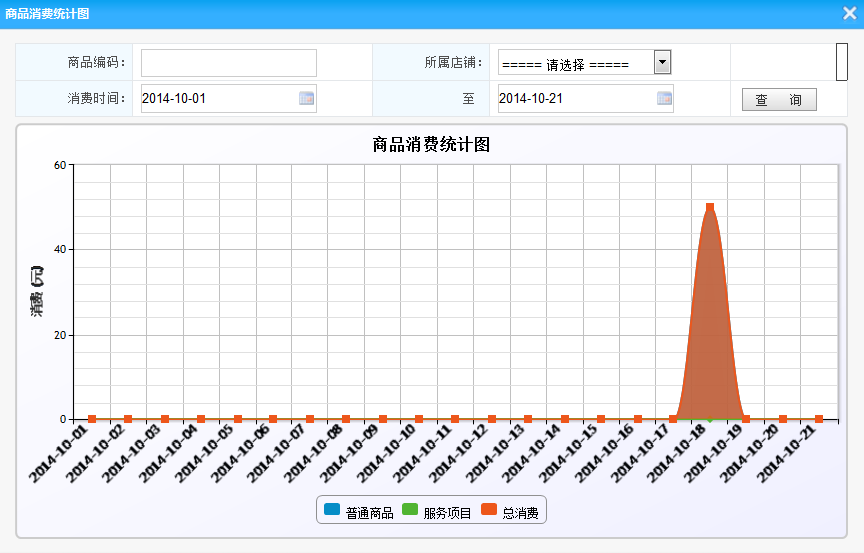Click the blue 普通商品 legend color swatch
The height and width of the screenshot is (553, 864).
point(332,510)
